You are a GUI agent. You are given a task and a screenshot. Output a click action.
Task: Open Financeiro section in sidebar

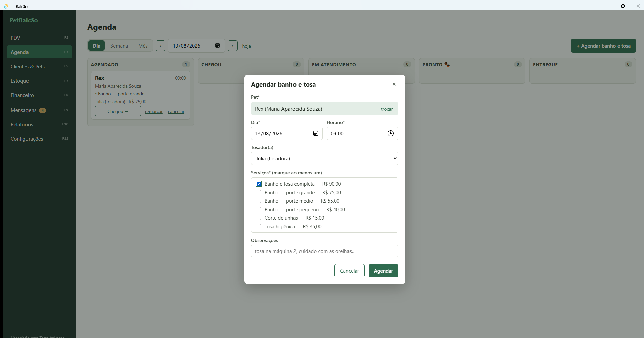40,95
